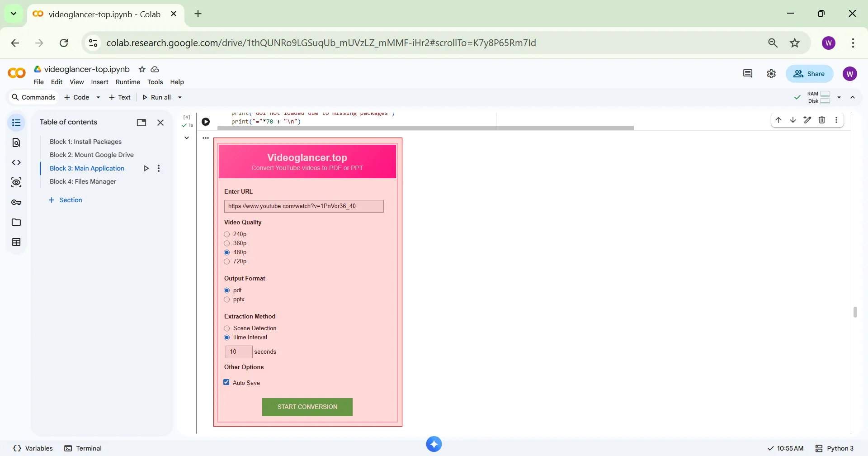This screenshot has width=868, height=456.
Task: Open the Edit menu
Action: (57, 82)
